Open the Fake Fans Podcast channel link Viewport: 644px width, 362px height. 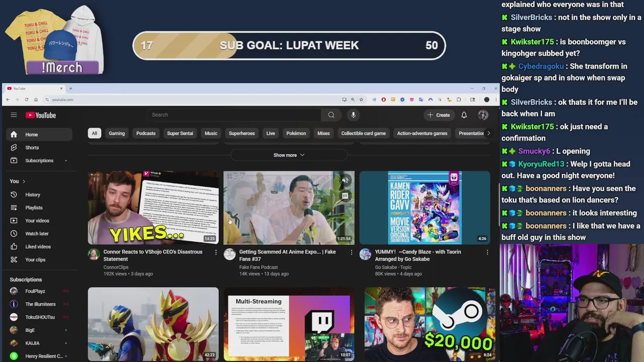point(259,267)
